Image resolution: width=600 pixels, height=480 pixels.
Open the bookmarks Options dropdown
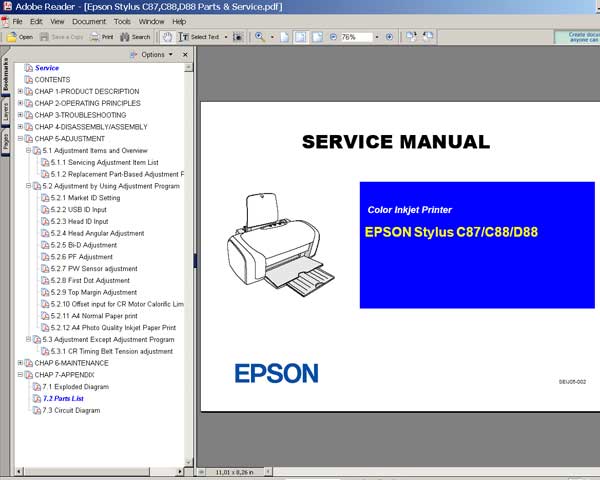pyautogui.click(x=152, y=55)
